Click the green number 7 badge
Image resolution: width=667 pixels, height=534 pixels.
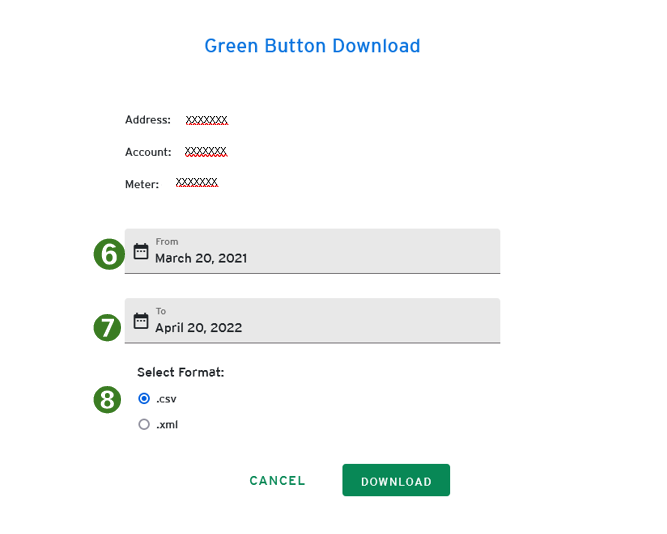point(108,327)
